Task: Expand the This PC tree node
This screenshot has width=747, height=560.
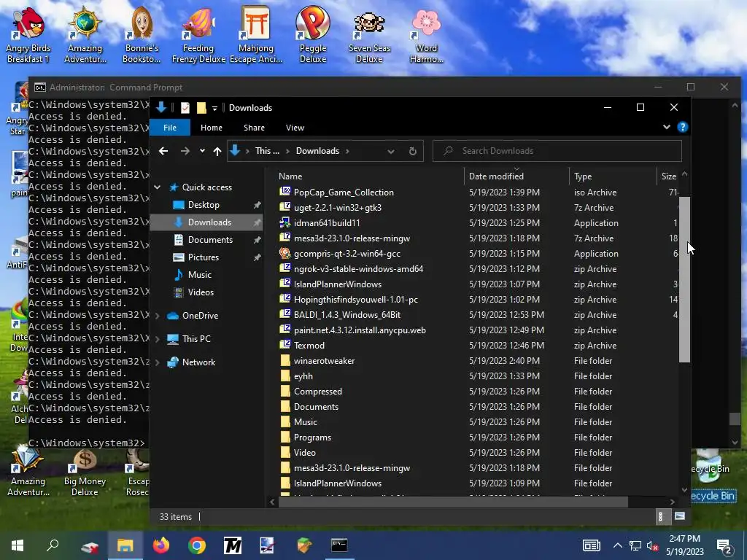Action: (158, 339)
